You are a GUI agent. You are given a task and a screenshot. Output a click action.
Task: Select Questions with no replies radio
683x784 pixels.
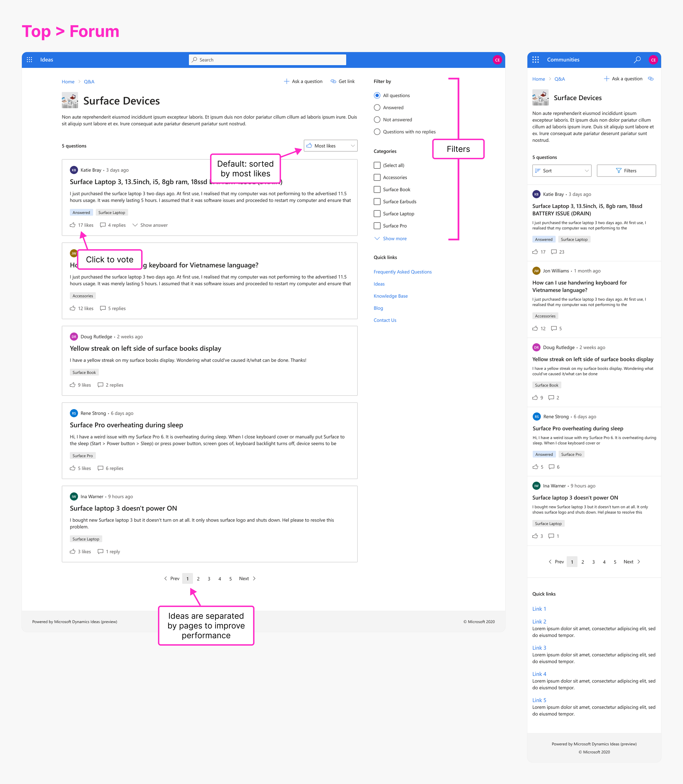tap(377, 132)
